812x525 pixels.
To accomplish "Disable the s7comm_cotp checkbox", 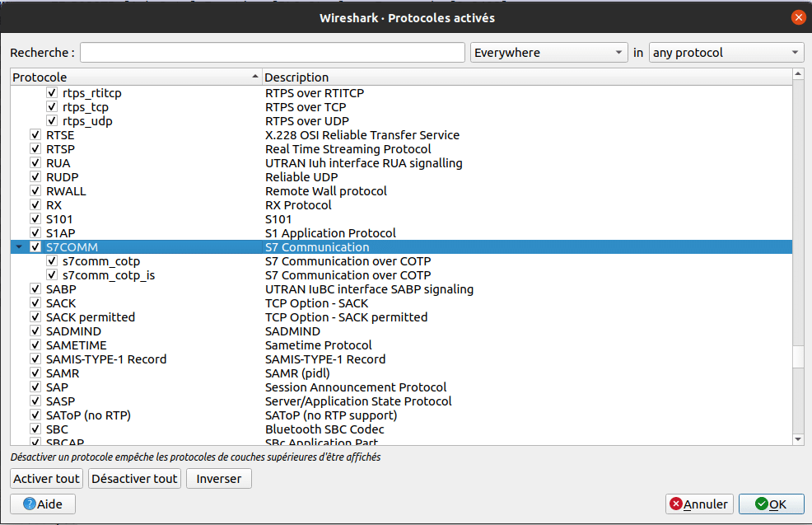I will (x=52, y=261).
